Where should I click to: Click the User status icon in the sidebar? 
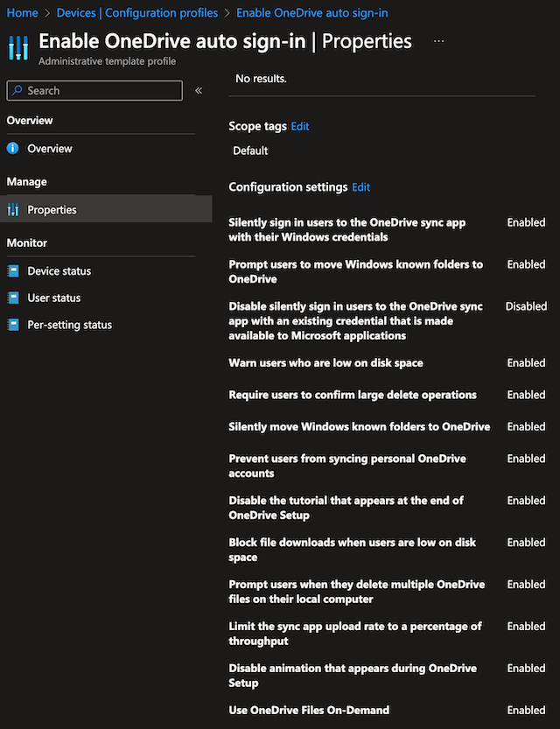(15, 298)
